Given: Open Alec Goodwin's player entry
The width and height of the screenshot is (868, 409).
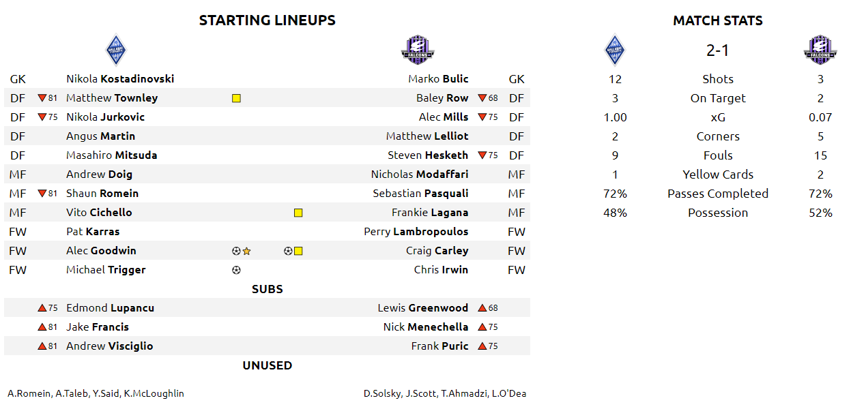Looking at the screenshot, I should pyautogui.click(x=101, y=251).
